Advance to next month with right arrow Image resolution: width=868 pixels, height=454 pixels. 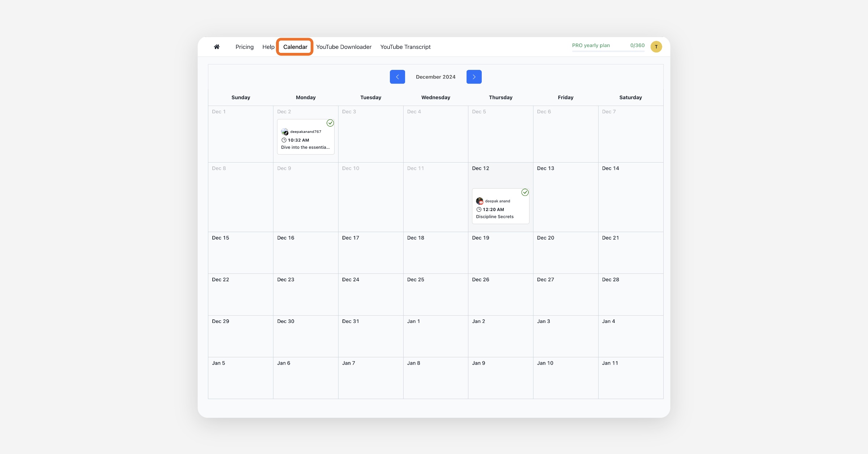click(x=474, y=77)
